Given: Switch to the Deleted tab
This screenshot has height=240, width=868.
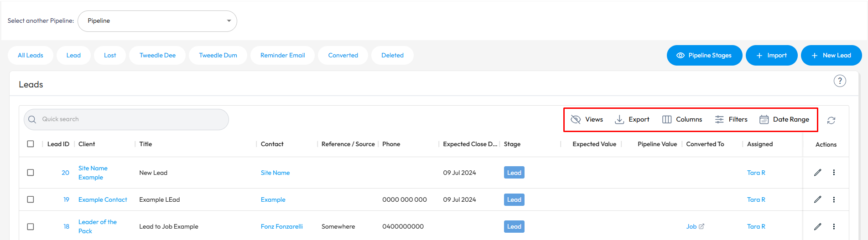Looking at the screenshot, I should click(x=392, y=56).
